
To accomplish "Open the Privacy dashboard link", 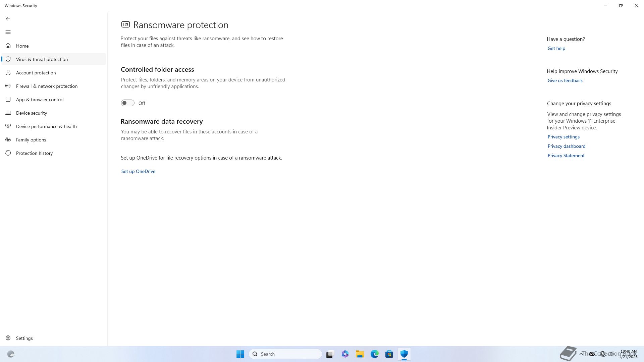I will [566, 146].
